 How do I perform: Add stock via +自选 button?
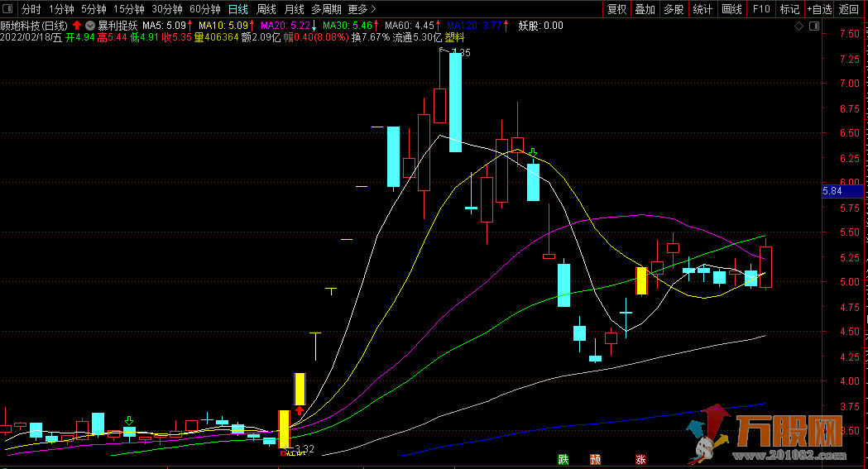[818, 9]
